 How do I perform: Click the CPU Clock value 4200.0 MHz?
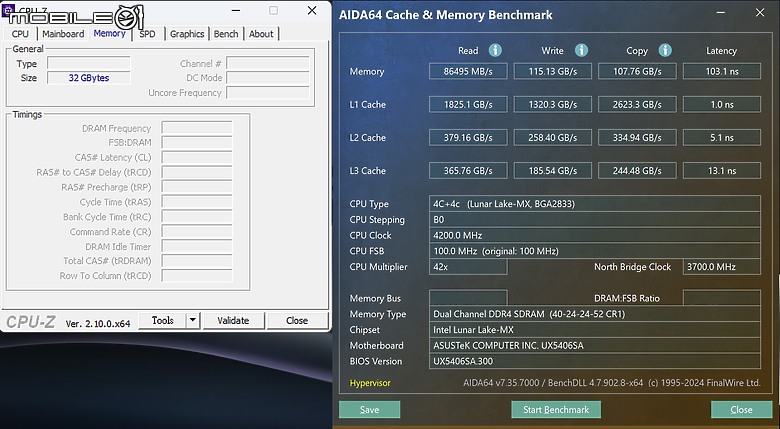595,235
